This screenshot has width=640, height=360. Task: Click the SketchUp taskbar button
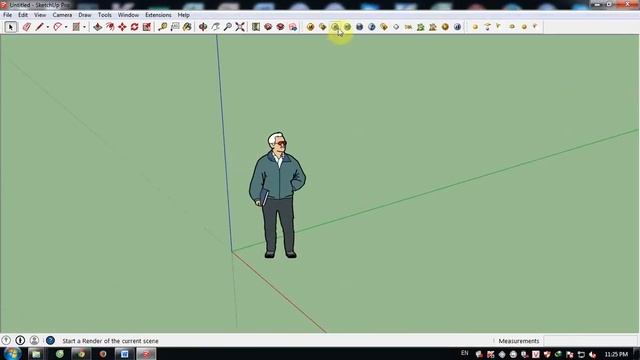tap(146, 353)
